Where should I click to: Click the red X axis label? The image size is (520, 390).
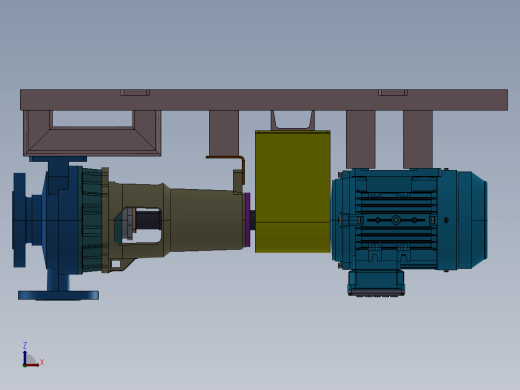(x=42, y=362)
